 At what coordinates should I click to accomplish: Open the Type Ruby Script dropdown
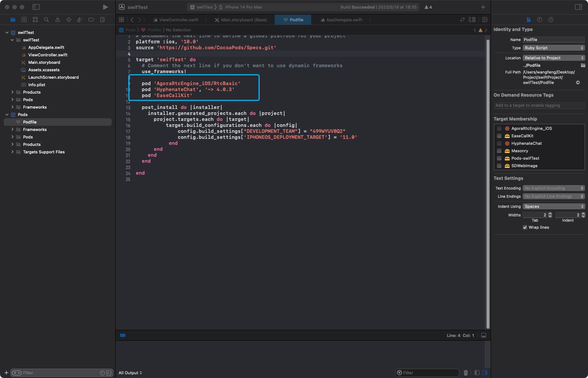click(554, 48)
